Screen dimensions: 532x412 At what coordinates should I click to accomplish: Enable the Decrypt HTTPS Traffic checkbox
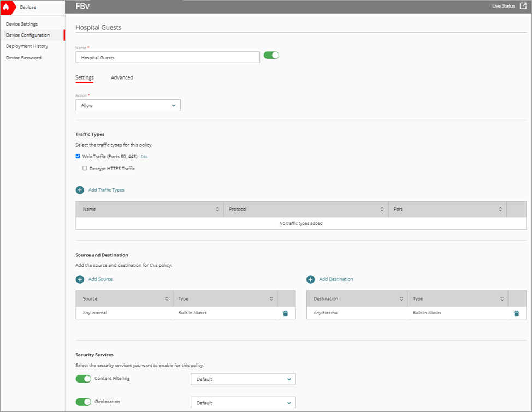click(85, 168)
